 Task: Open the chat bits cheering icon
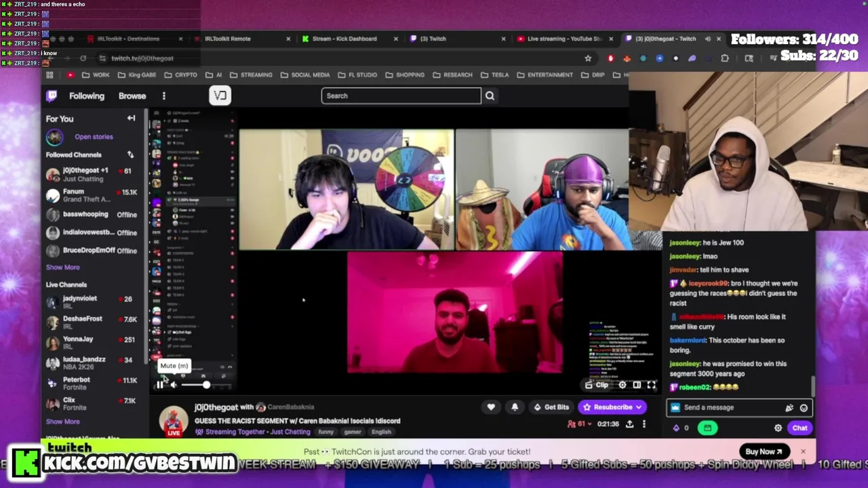[789, 407]
